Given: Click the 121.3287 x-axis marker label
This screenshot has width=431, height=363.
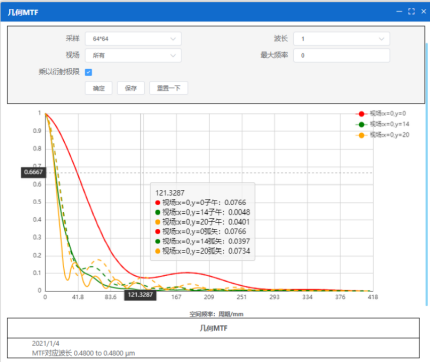Looking at the screenshot, I should (140, 295).
